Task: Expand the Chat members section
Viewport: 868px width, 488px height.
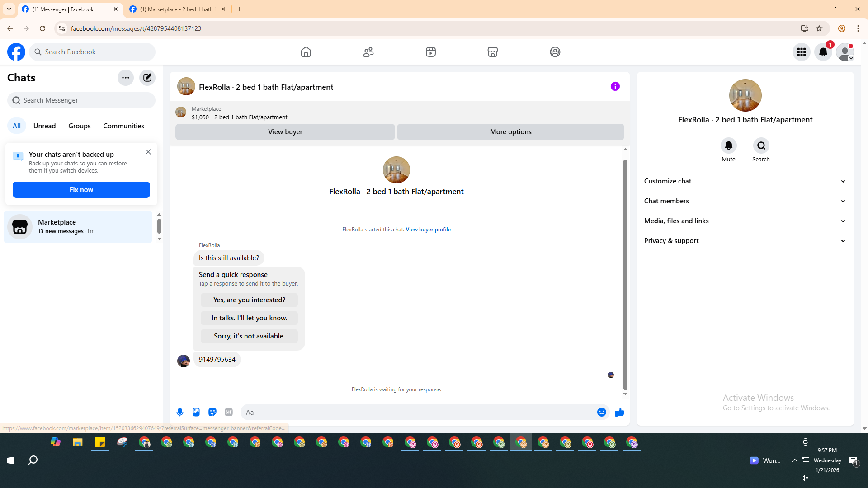Action: [745, 201]
